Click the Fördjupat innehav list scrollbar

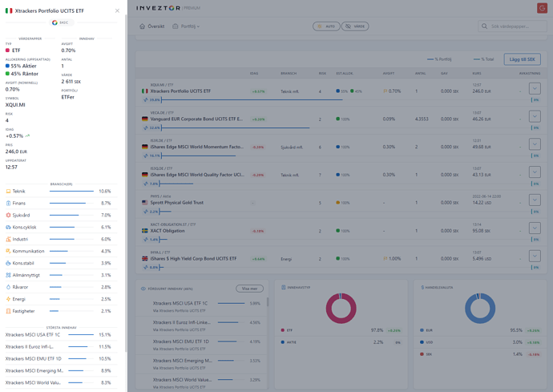(x=268, y=301)
